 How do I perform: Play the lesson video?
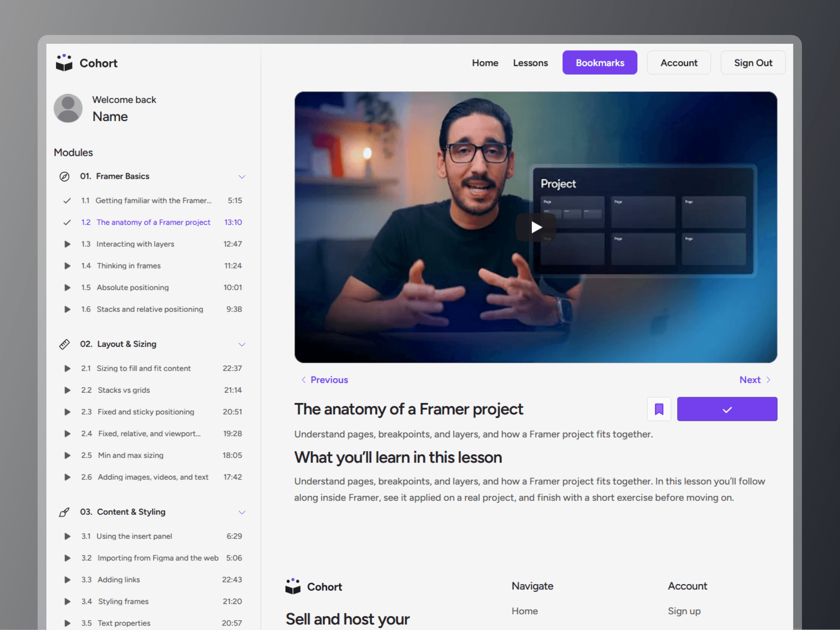pos(536,227)
